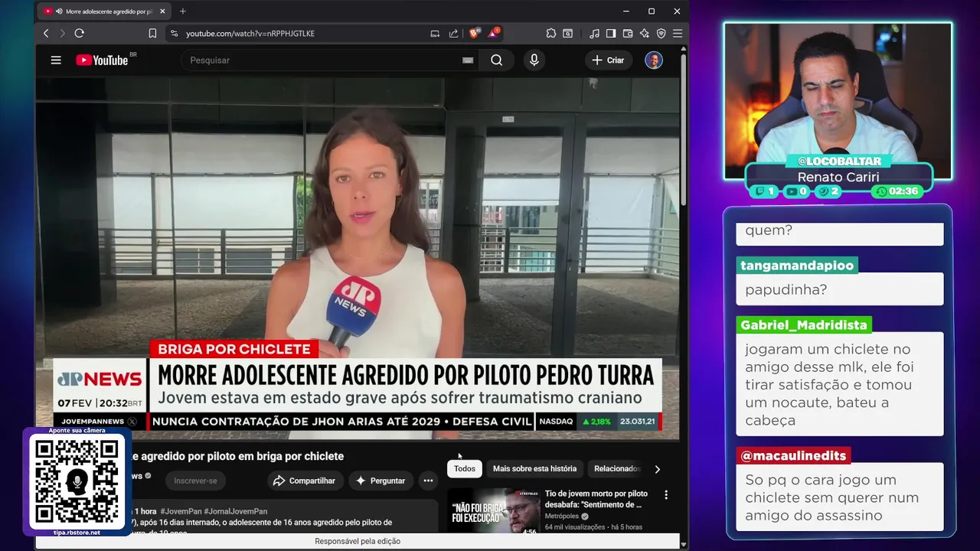Open the three-dot more actions under video
Viewport: 980px width, 551px height.
[x=428, y=481]
